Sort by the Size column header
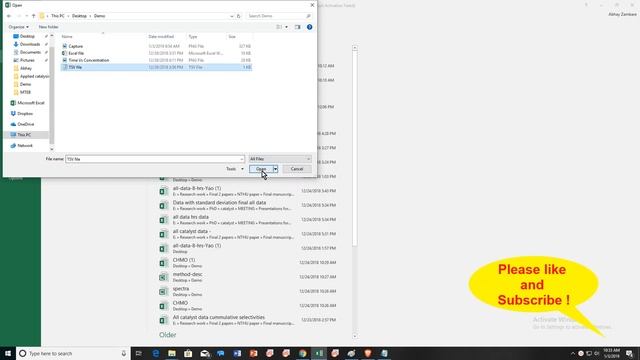 [232, 37]
